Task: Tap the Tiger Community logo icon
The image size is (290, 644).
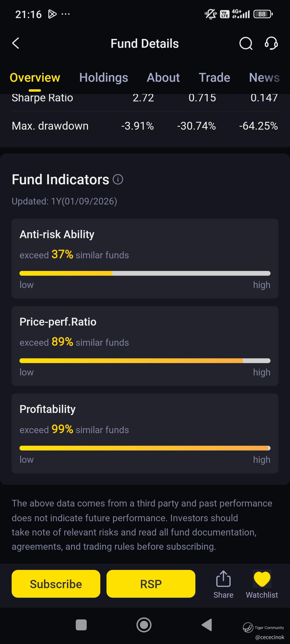Action: tap(248, 627)
